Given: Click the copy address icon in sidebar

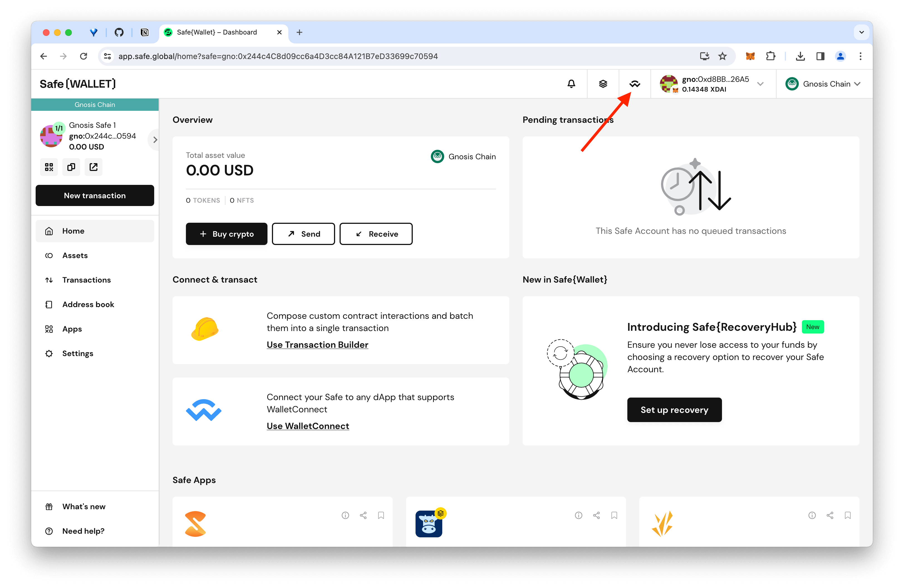Looking at the screenshot, I should pos(71,167).
